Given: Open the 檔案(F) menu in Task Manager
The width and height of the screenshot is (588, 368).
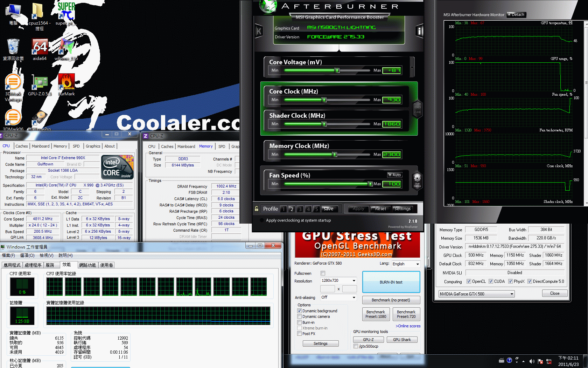Looking at the screenshot, I should 8,255.
